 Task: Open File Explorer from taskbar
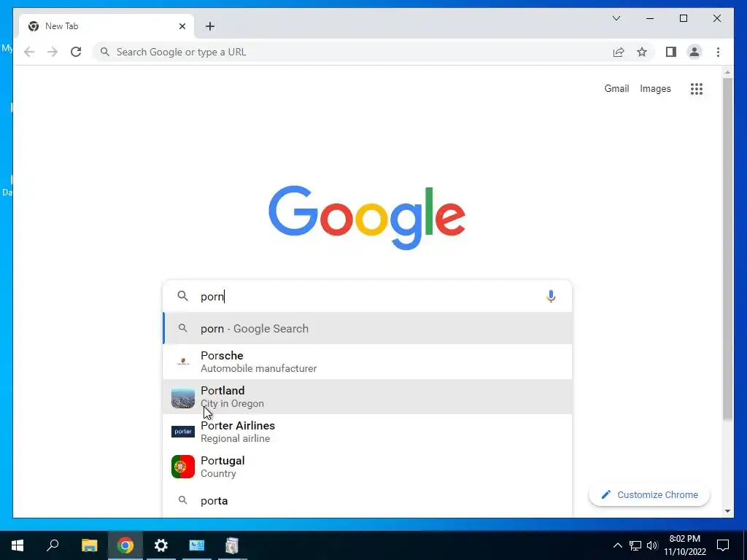point(89,545)
